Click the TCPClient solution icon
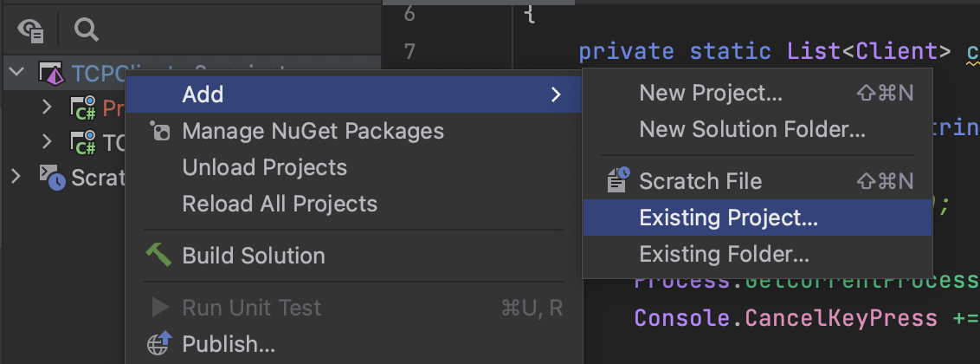The width and height of the screenshot is (980, 364). 52,74
